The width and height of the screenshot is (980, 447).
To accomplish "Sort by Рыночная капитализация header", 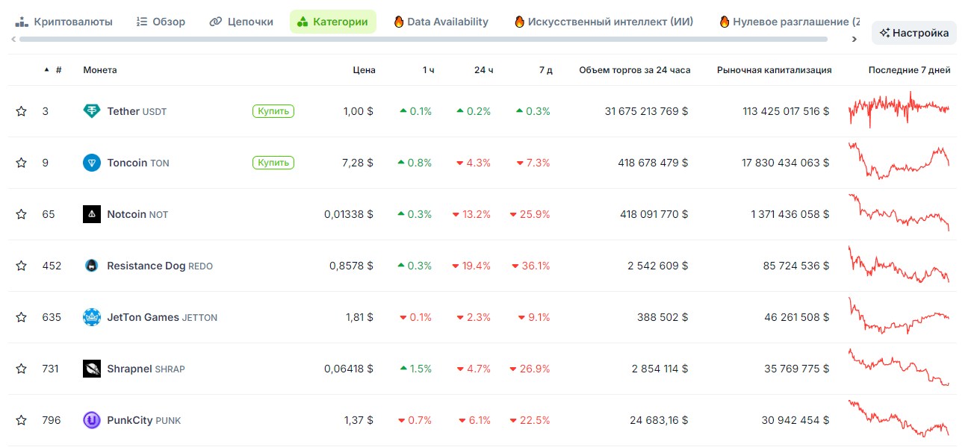I will pyautogui.click(x=774, y=70).
